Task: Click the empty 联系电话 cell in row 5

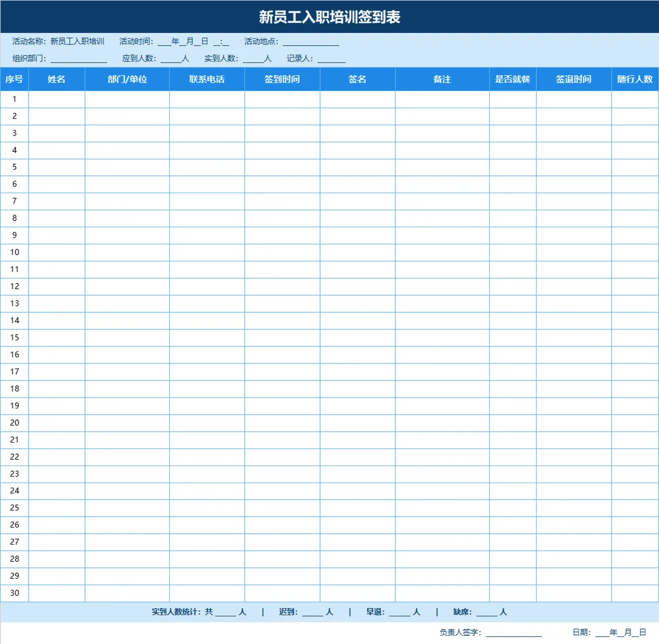Action: 207,167
